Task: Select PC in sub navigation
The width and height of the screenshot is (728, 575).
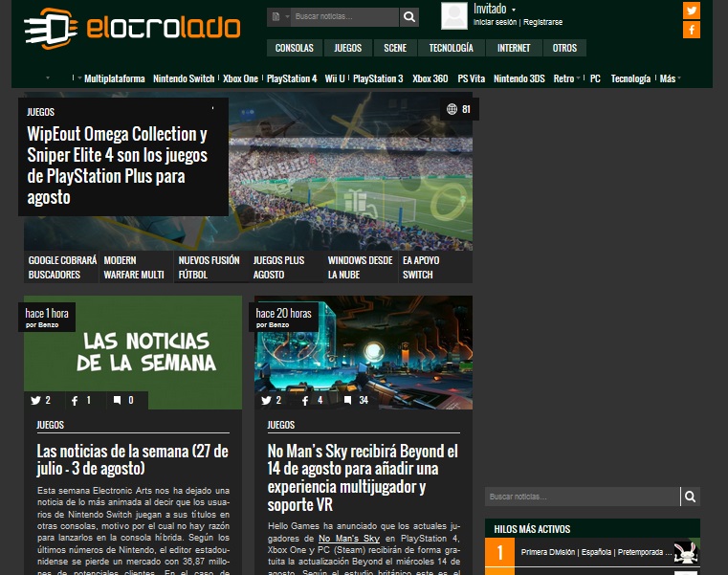Action: 595,78
